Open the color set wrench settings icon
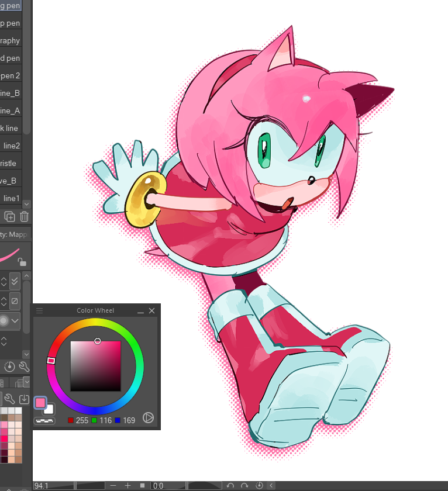448x491 pixels. pyautogui.click(x=9, y=399)
